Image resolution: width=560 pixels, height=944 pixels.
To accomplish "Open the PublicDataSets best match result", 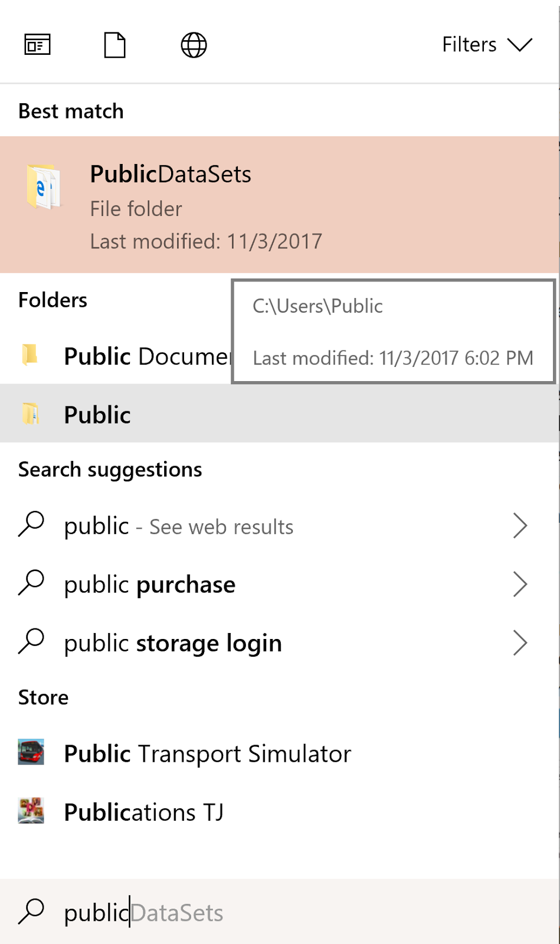I will [170, 174].
